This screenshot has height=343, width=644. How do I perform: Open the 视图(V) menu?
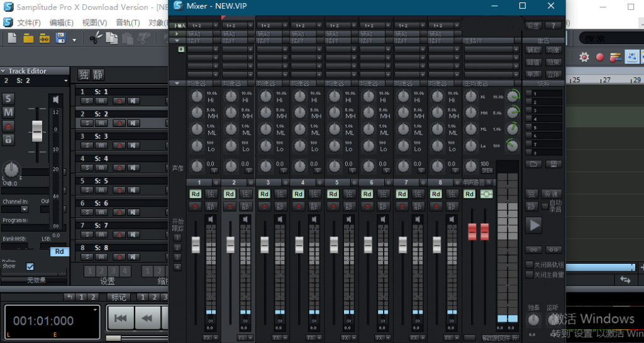94,23
